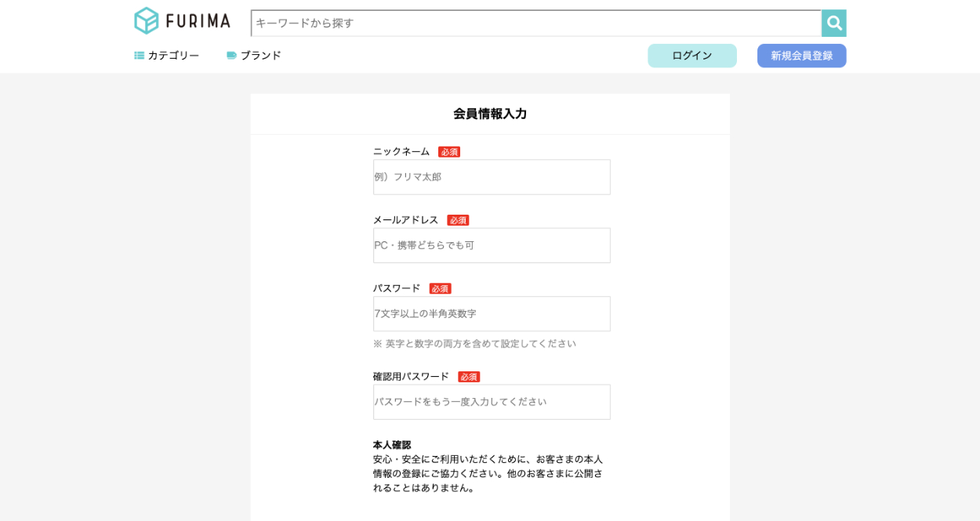This screenshot has height=521, width=980.
Task: Click the list icon beside カテゴリー
Action: pos(140,56)
